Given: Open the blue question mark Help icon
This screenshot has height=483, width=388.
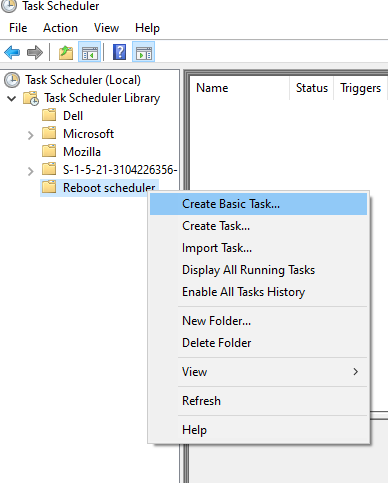Looking at the screenshot, I should [119, 52].
